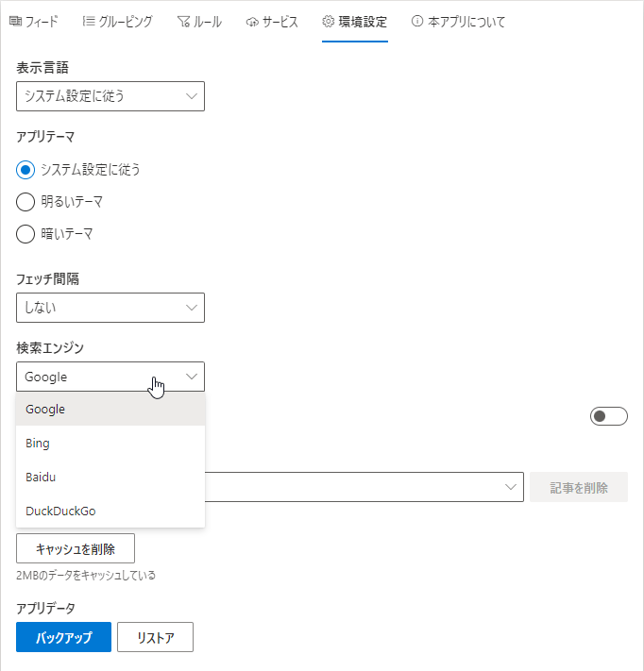
Task: Collapse the 検索エンジン Google combo box
Action: pyautogui.click(x=110, y=377)
